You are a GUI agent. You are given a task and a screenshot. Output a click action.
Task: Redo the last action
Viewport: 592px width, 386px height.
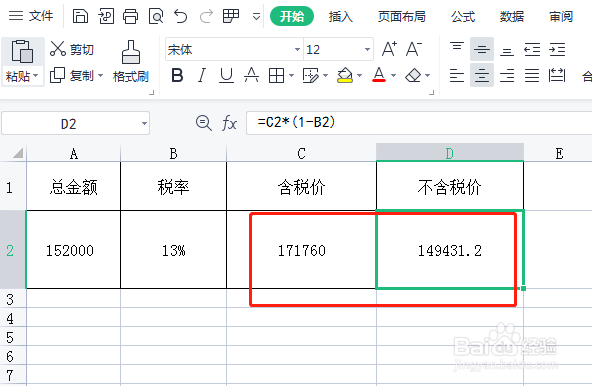(x=206, y=16)
